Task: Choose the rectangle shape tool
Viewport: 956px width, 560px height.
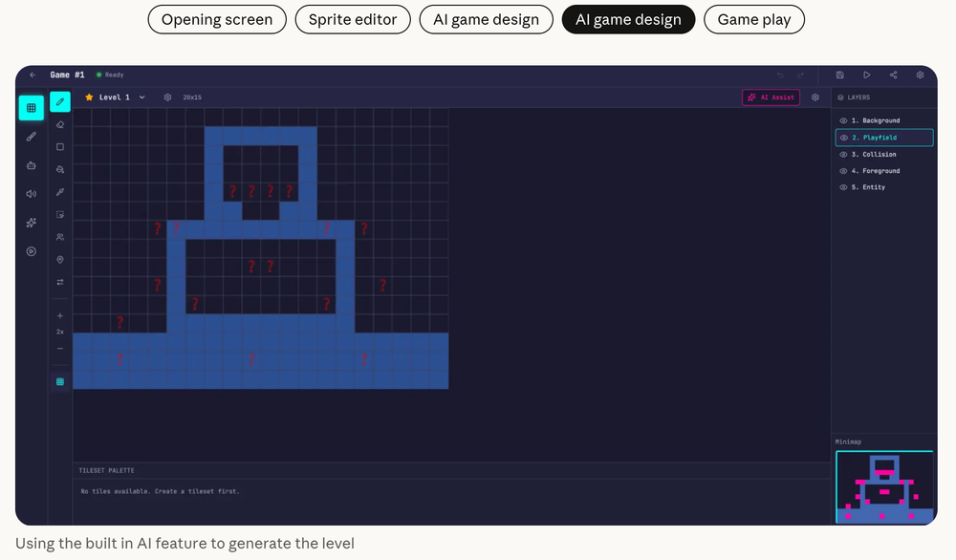Action: tap(60, 147)
